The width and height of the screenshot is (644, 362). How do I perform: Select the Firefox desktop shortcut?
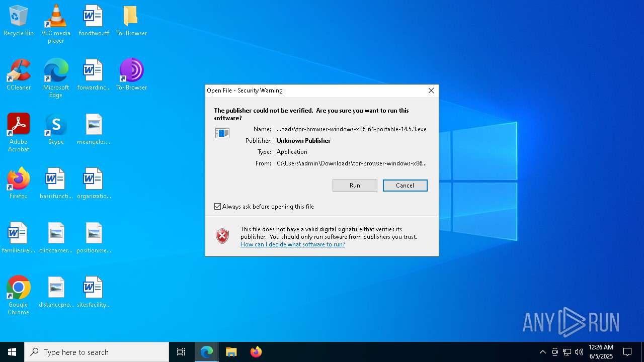pos(19,184)
